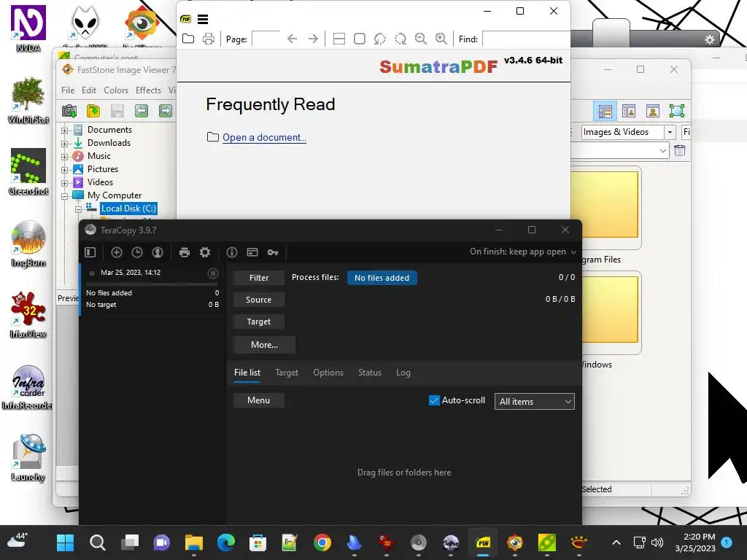Expand Music node in FastStone tree

pos(64,157)
